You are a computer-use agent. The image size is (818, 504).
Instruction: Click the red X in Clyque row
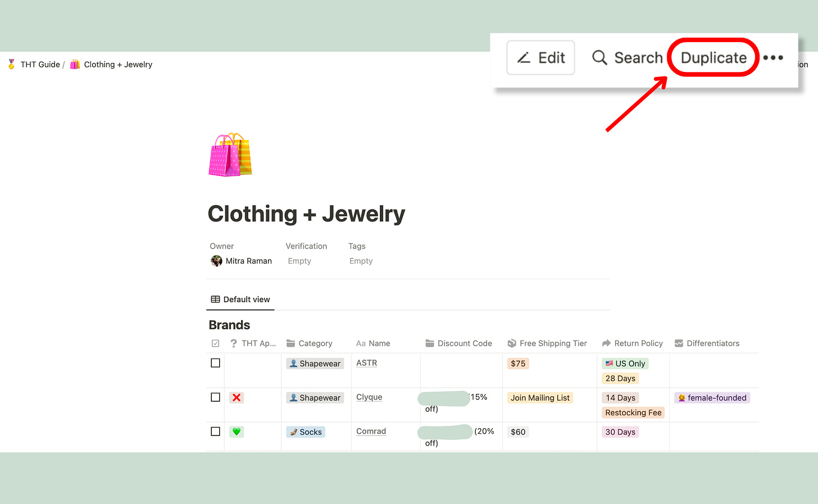(237, 397)
